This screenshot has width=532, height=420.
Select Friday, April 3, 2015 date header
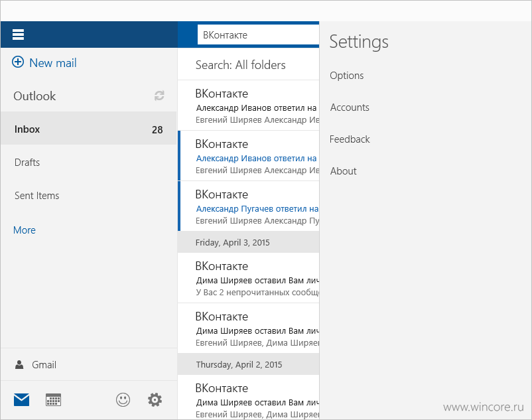(248, 242)
